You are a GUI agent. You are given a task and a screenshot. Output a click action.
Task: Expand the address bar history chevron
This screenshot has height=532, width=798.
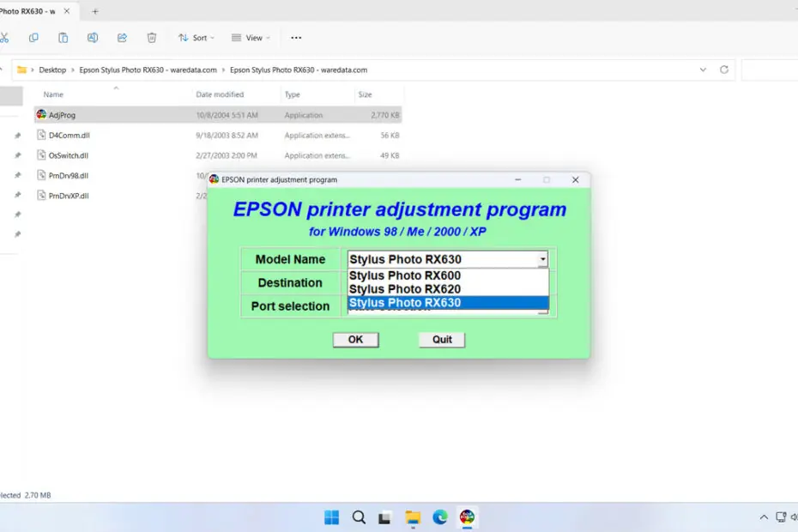pos(703,70)
